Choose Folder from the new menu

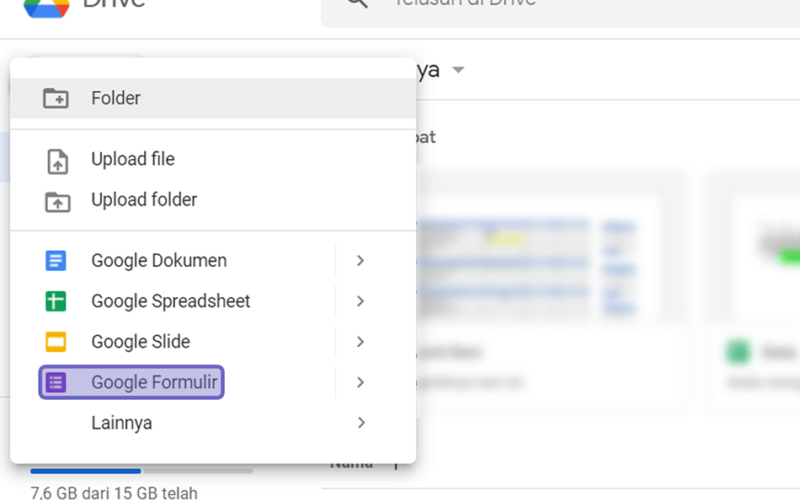213,98
